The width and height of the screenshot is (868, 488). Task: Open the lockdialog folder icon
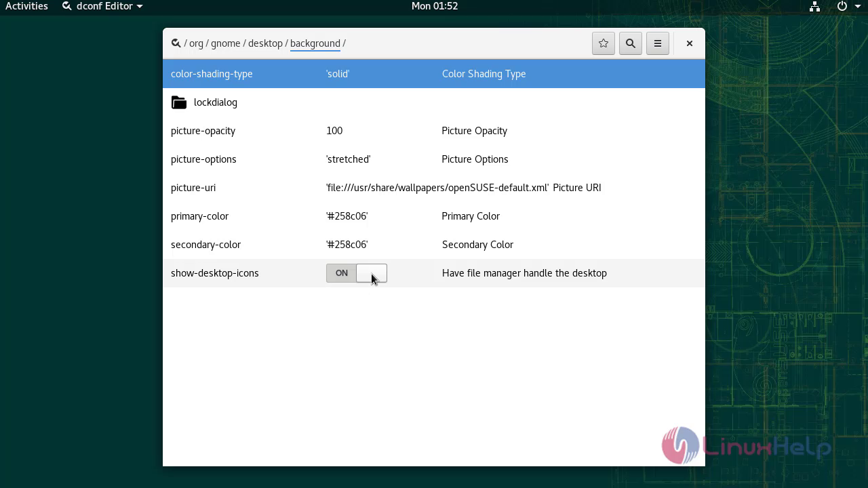click(179, 102)
